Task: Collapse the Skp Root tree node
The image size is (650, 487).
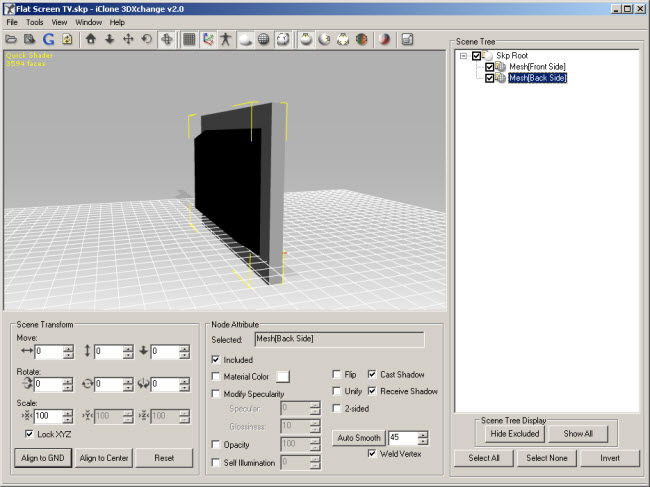Action: tap(463, 56)
